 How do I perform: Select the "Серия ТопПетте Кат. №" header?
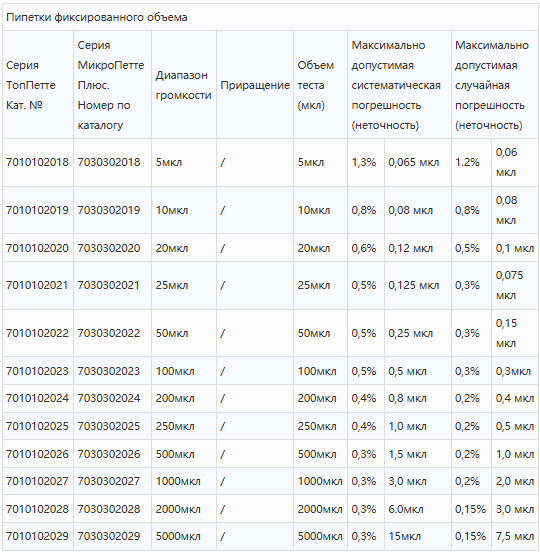point(38,85)
